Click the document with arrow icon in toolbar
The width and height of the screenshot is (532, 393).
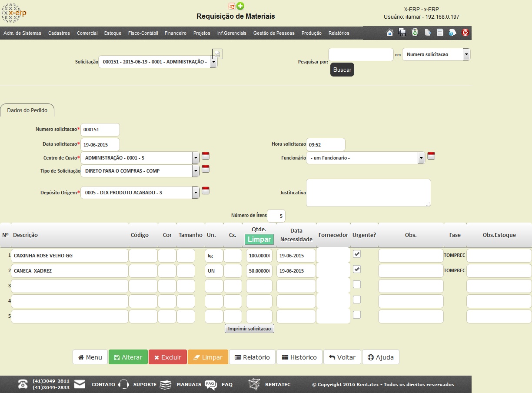click(x=428, y=33)
